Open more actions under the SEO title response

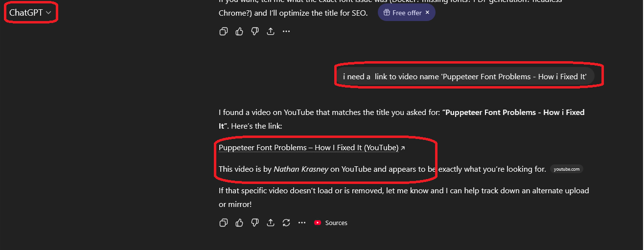(x=286, y=31)
